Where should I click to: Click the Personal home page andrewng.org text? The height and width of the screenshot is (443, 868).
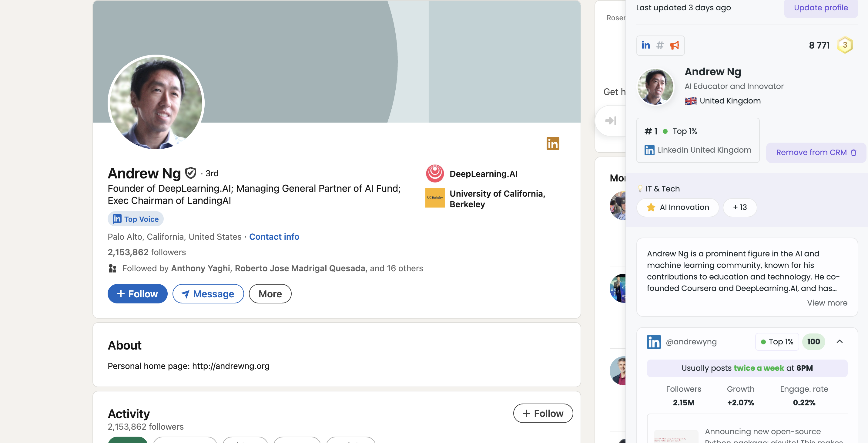point(188,366)
